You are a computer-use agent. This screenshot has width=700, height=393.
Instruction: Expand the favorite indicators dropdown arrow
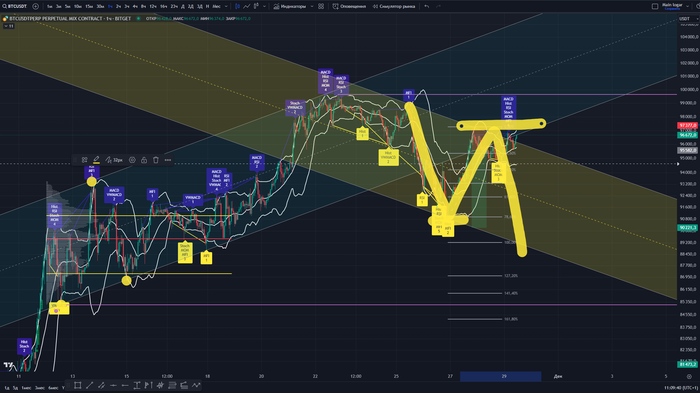312,6
